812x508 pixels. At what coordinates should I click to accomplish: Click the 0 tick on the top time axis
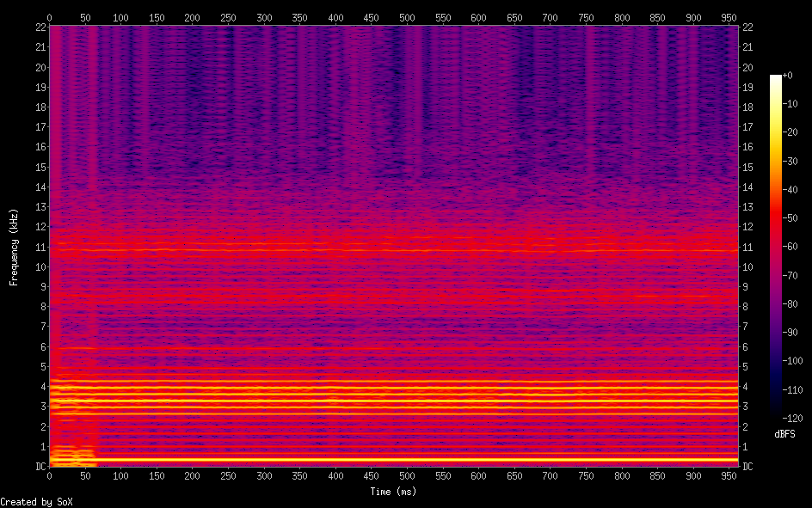tap(49, 17)
